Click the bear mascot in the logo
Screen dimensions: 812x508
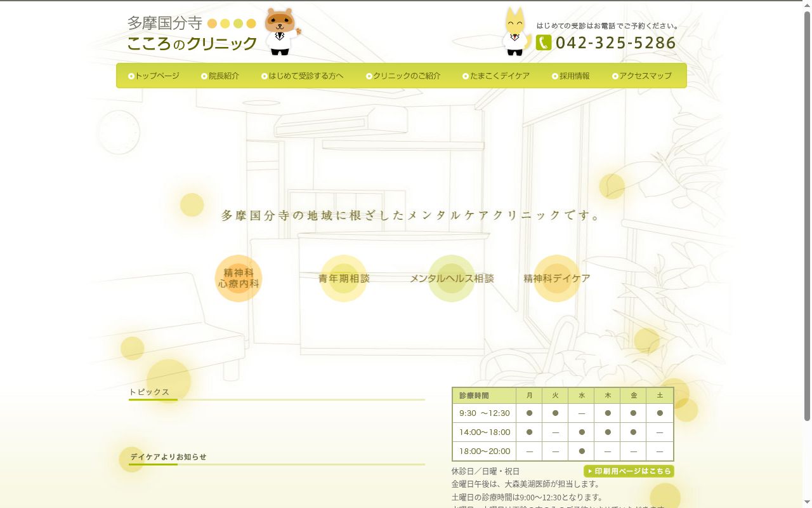pyautogui.click(x=282, y=32)
